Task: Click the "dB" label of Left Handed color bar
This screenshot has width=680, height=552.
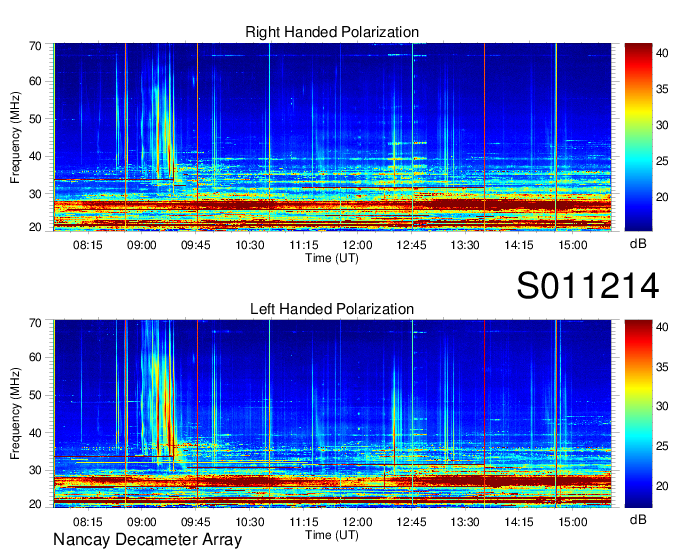Action: [638, 519]
